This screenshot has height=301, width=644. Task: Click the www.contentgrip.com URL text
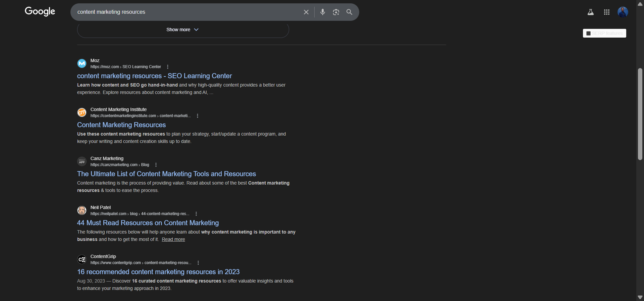(x=141, y=263)
